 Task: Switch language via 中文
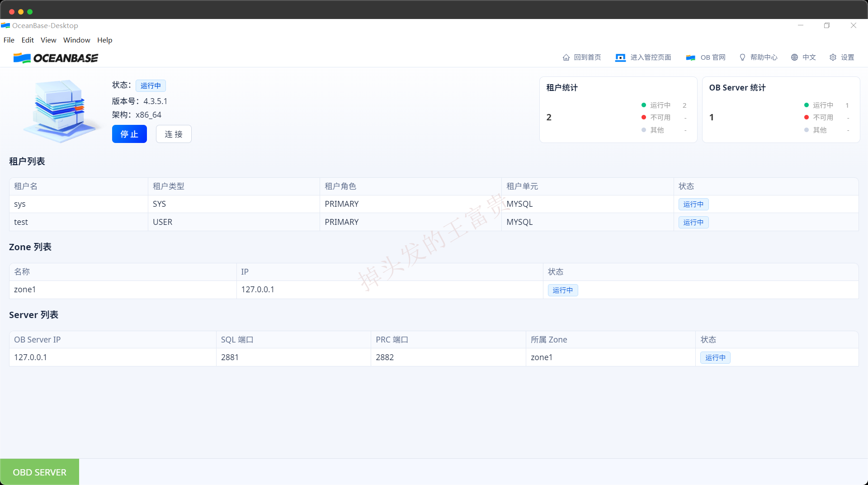(x=809, y=57)
